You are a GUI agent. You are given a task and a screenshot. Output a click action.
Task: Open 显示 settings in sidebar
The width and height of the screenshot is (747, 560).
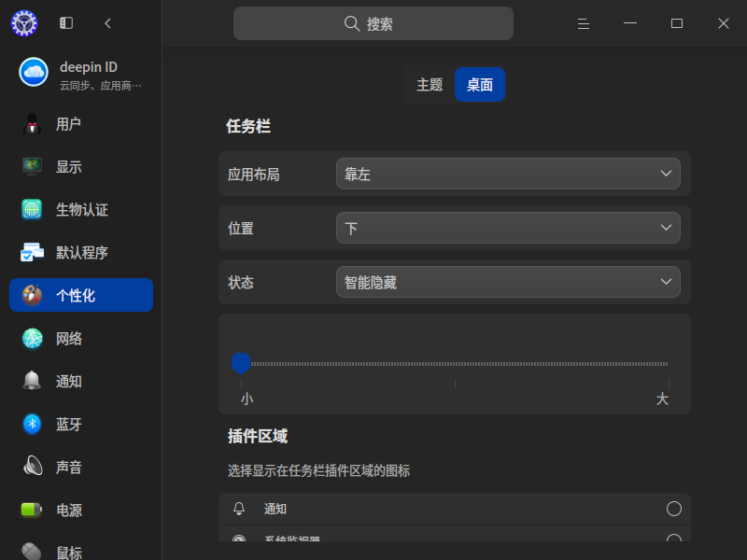[81, 167]
